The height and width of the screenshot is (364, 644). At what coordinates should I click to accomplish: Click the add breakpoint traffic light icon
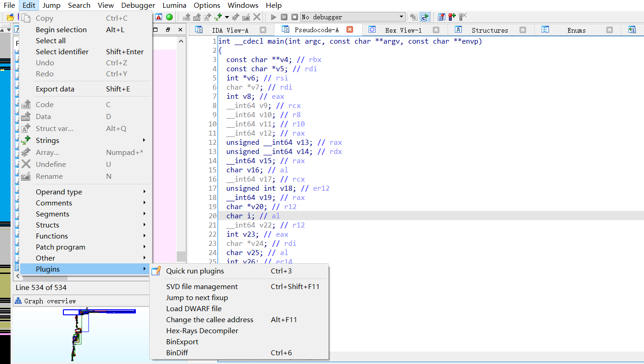tap(452, 17)
